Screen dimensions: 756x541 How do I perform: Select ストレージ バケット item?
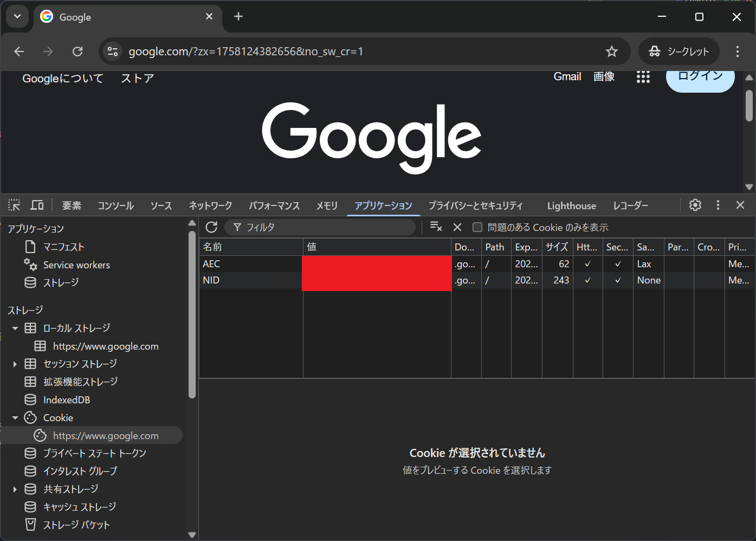pos(76,525)
